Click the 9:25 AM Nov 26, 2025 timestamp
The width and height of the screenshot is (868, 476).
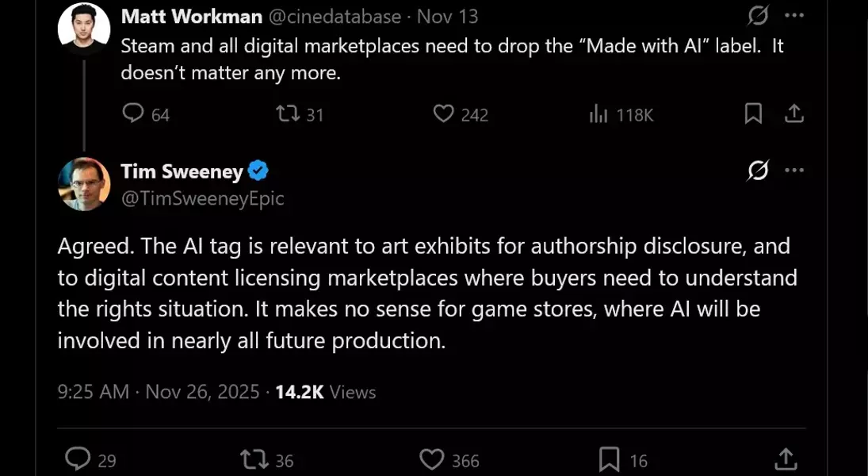pyautogui.click(x=159, y=392)
